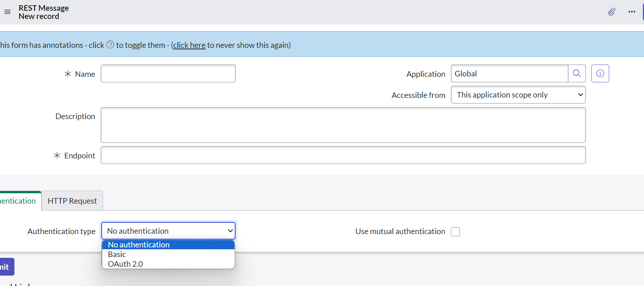Select the Authentication tab

pos(19,201)
